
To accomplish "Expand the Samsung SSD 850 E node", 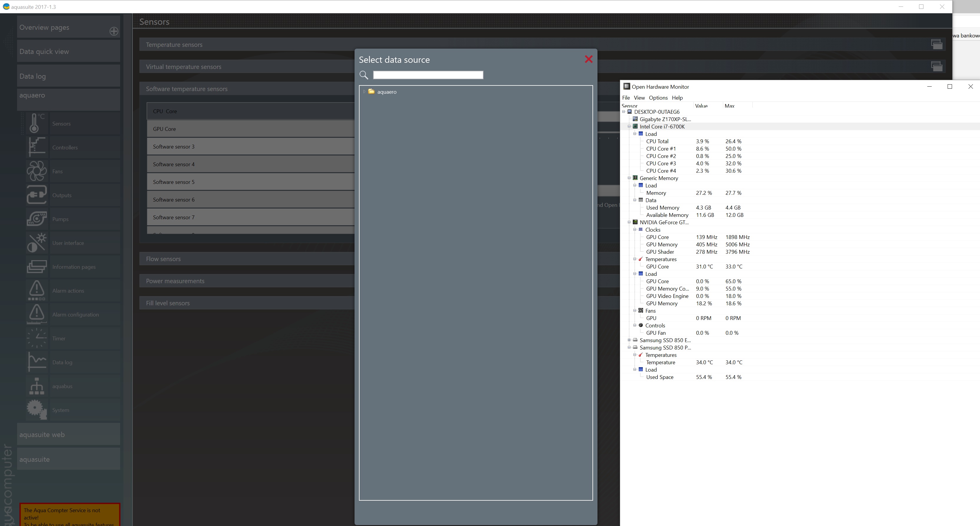I will 629,340.
